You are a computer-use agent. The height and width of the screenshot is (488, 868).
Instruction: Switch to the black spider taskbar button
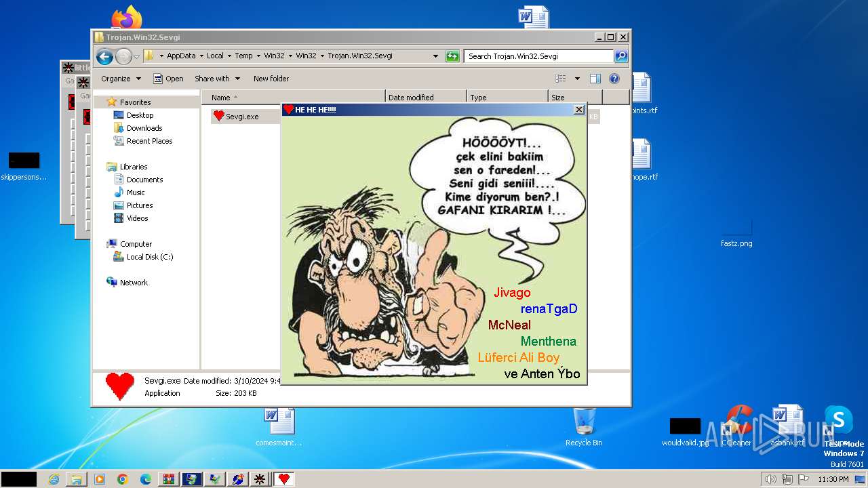pyautogui.click(x=259, y=479)
